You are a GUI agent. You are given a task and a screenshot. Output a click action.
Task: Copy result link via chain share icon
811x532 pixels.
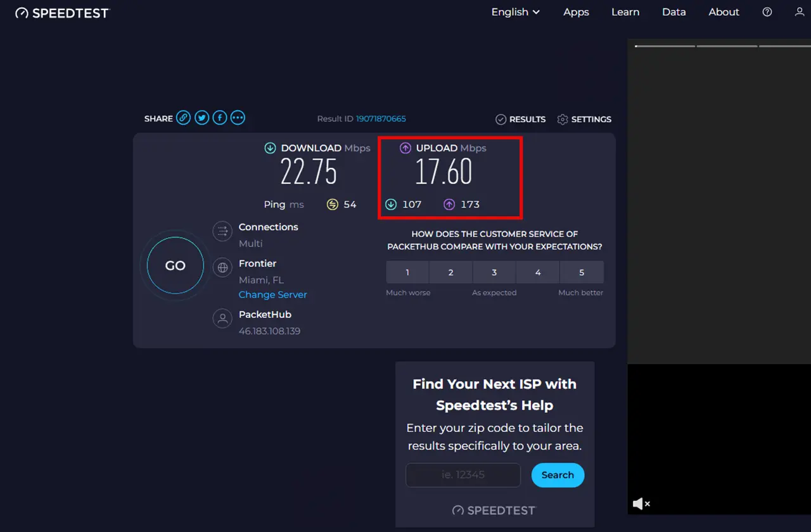click(183, 118)
